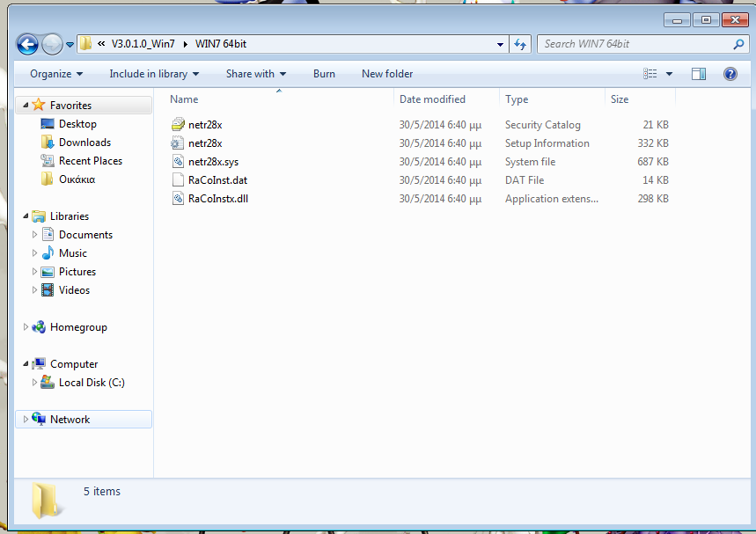Click the folder icon in the address bar

[86, 44]
